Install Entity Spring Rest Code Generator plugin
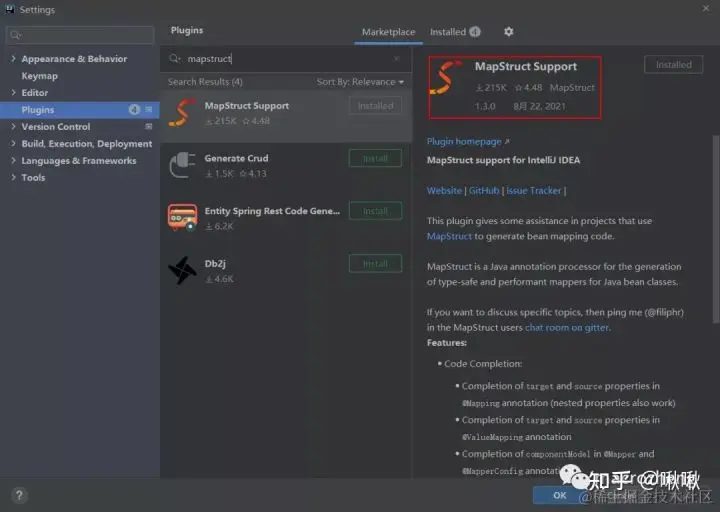The width and height of the screenshot is (720, 512). [x=375, y=211]
